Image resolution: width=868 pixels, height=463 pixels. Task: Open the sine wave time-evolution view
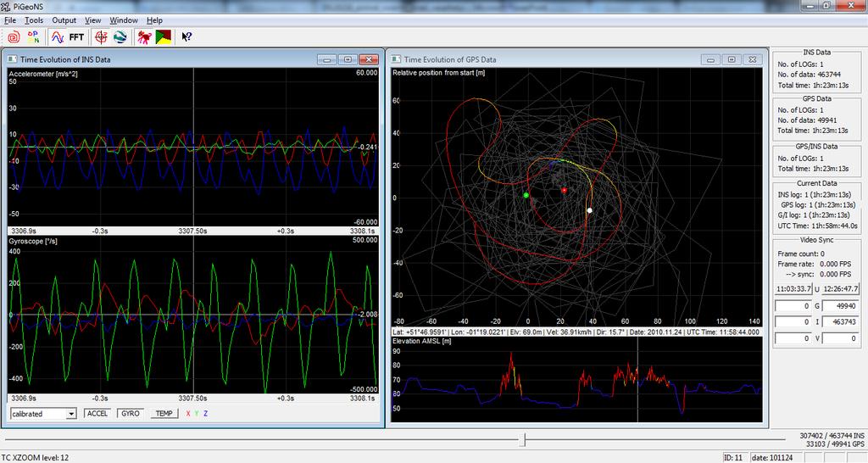[x=58, y=37]
